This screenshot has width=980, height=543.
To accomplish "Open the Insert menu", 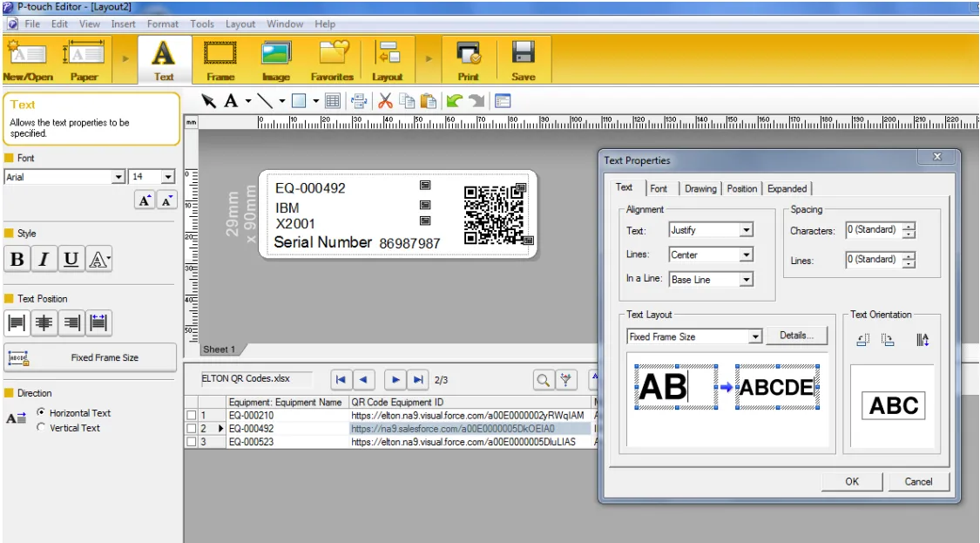I will 123,24.
